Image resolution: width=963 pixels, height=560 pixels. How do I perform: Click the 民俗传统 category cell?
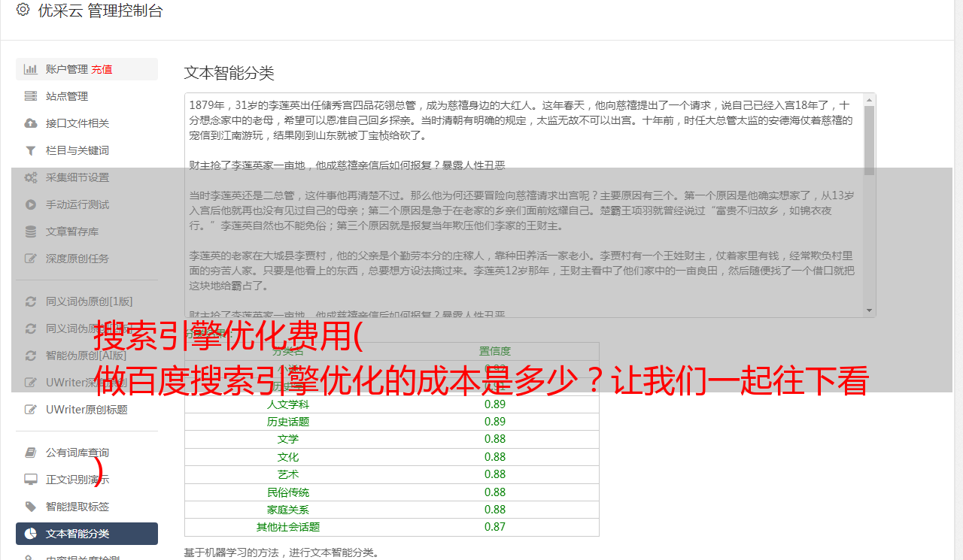[288, 492]
